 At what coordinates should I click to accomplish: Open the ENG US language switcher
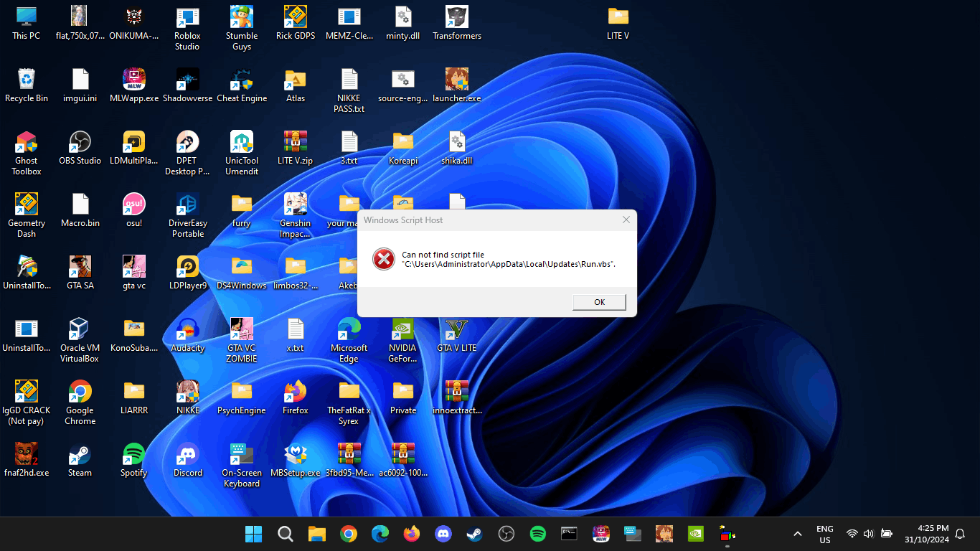[825, 534]
